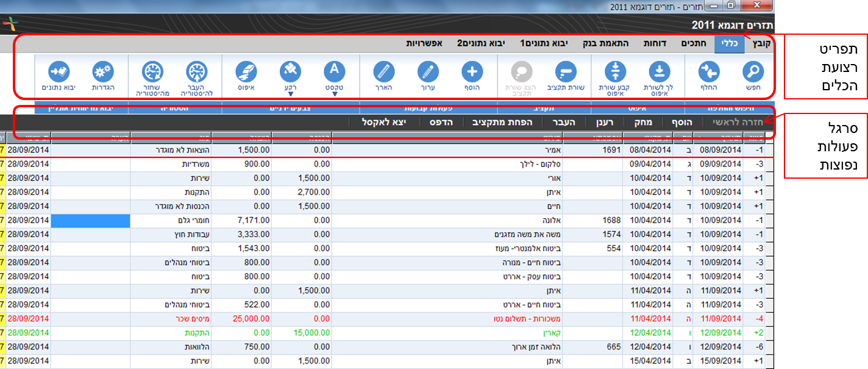Click the חפש (search) magnifier icon

[x=755, y=72]
